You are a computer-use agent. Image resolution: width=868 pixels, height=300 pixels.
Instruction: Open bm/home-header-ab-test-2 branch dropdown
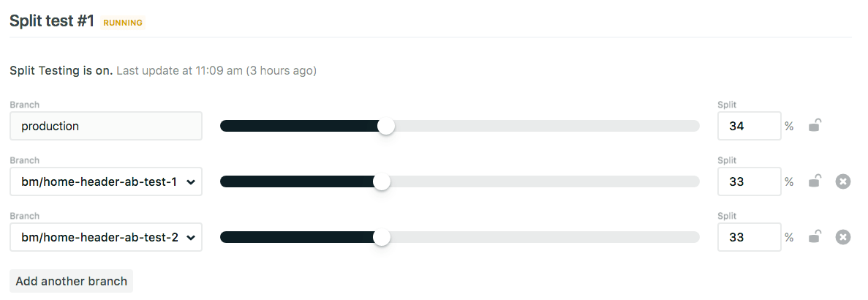pyautogui.click(x=106, y=237)
